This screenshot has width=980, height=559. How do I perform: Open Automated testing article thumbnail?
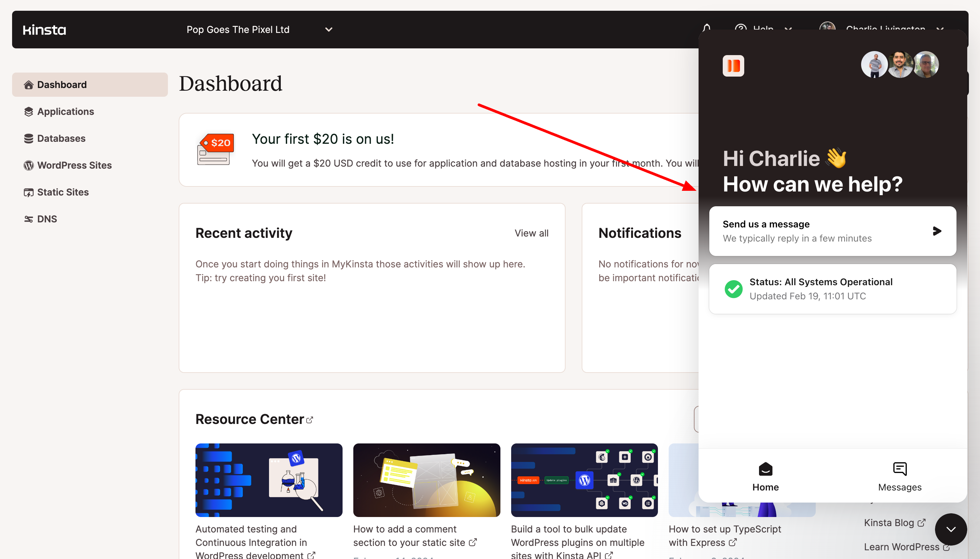[269, 480]
